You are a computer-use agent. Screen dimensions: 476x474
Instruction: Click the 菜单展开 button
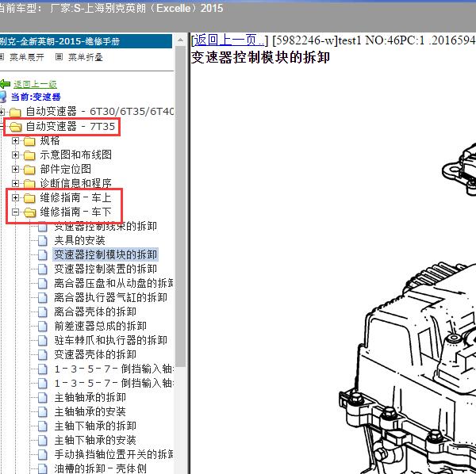point(27,57)
